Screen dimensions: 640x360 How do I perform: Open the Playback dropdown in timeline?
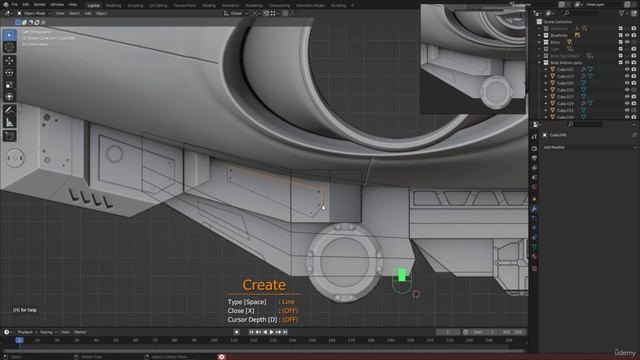pos(27,332)
